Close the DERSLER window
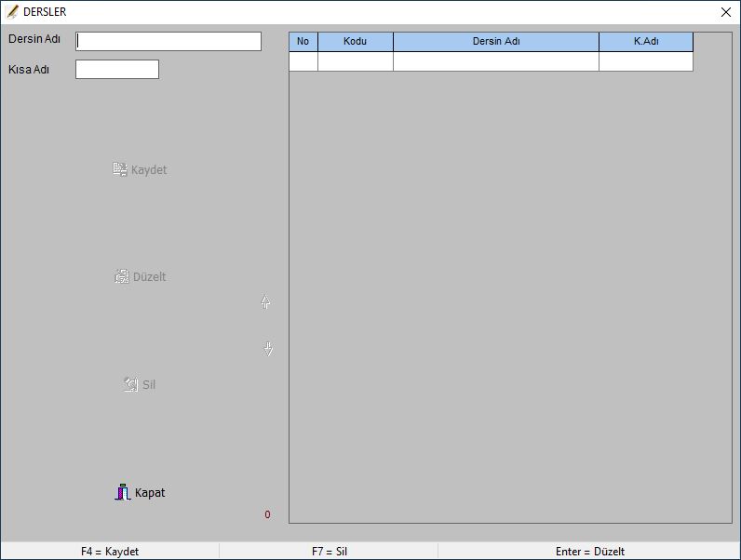Screen dimensions: 741x560 point(726,12)
